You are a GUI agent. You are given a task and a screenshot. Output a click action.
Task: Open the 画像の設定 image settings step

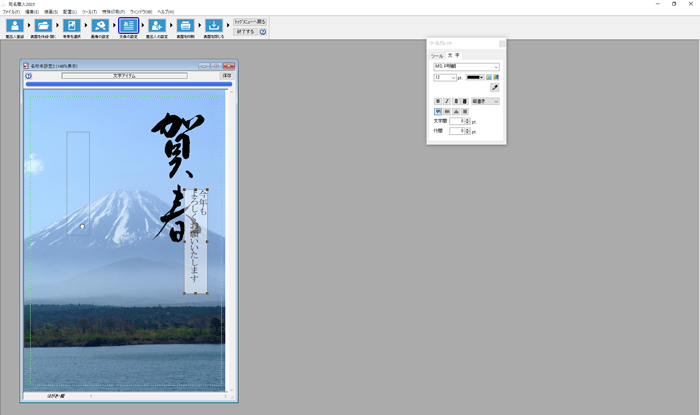click(100, 27)
